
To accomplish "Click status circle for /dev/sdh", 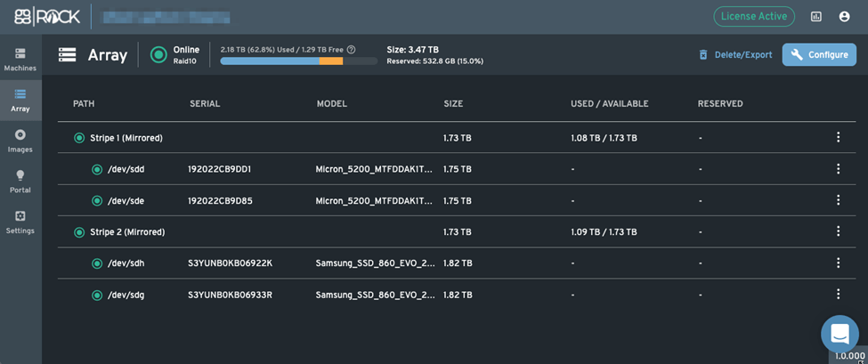I will (97, 263).
